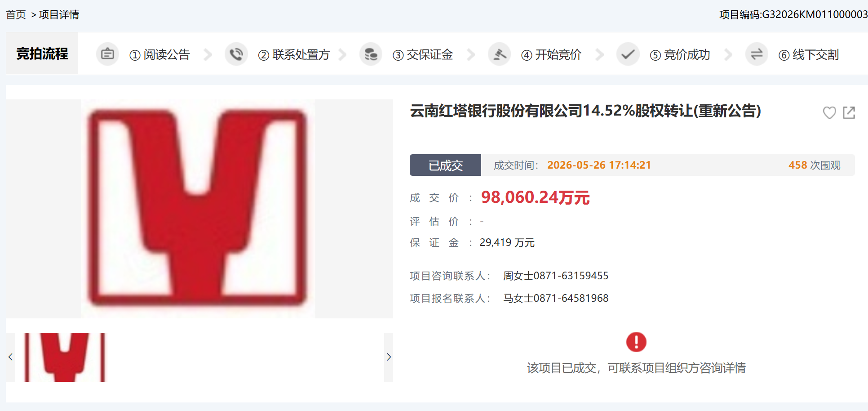Click the 该项目已成交 notice text
The height and width of the screenshot is (411, 868).
[x=636, y=368]
